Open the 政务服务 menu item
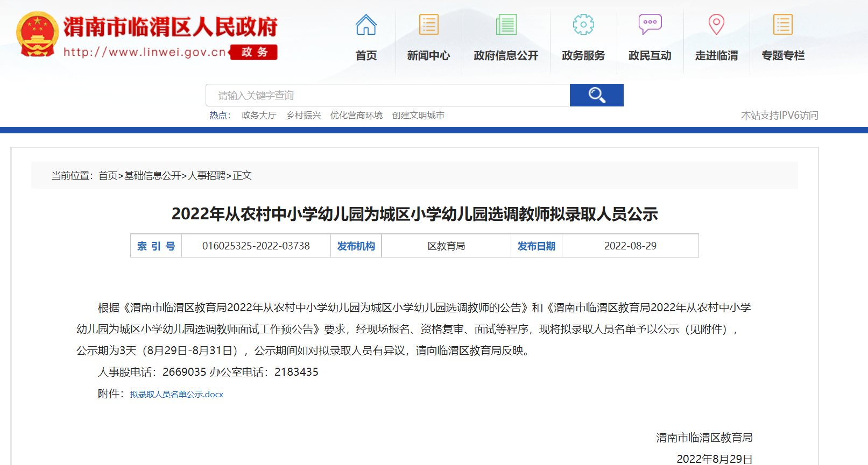Viewport: 868px width, 465px height. point(583,55)
